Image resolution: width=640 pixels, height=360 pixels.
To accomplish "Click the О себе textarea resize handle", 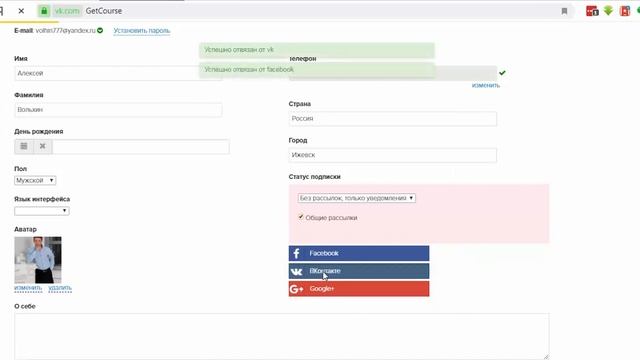I will coord(546,357).
